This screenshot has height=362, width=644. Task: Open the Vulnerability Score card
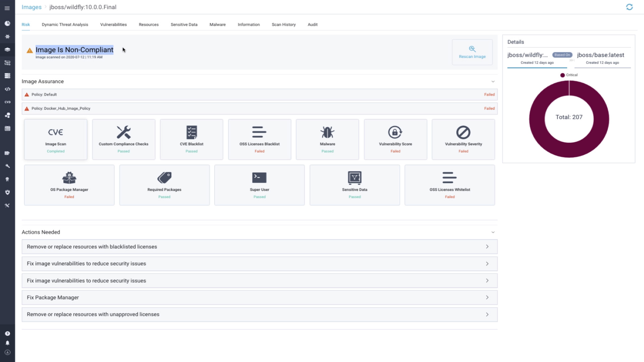pyautogui.click(x=395, y=139)
